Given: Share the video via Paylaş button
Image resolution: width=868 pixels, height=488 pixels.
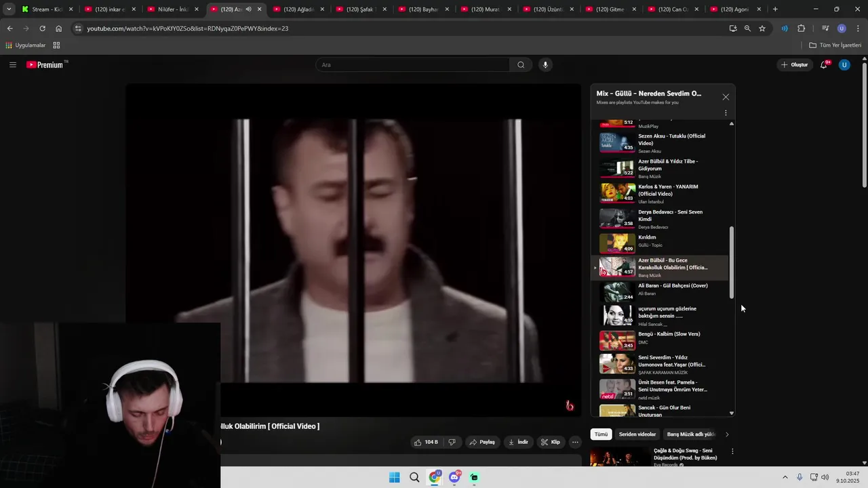Looking at the screenshot, I should click(x=482, y=442).
